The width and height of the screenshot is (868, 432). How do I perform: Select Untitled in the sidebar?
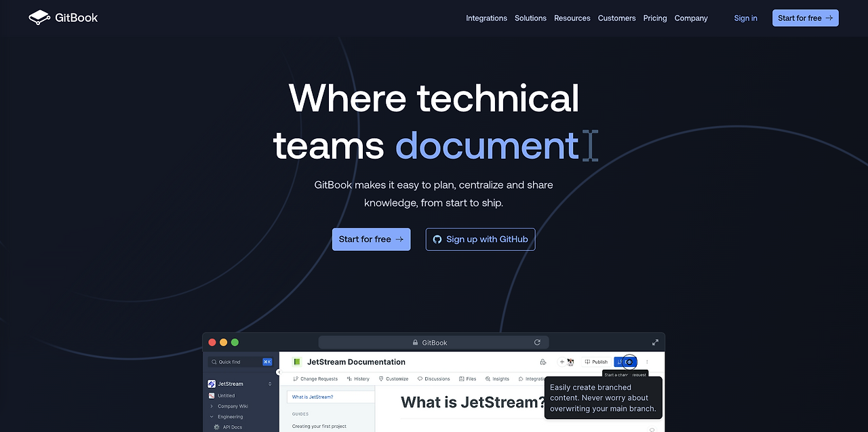pyautogui.click(x=226, y=395)
